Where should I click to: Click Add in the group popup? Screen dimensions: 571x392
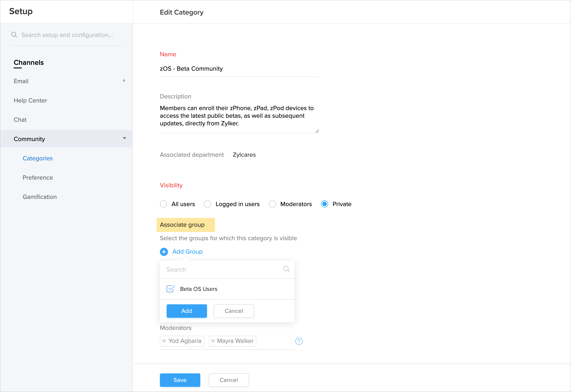(187, 311)
